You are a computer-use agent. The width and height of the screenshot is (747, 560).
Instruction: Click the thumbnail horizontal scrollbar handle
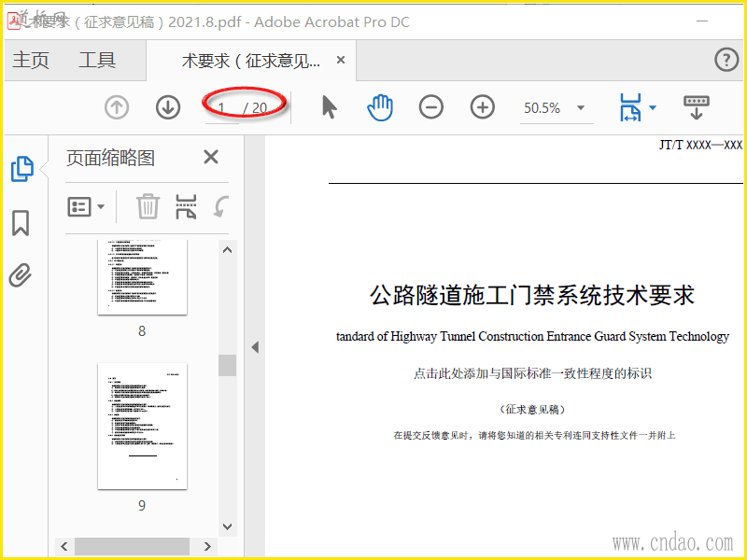pyautogui.click(x=132, y=546)
